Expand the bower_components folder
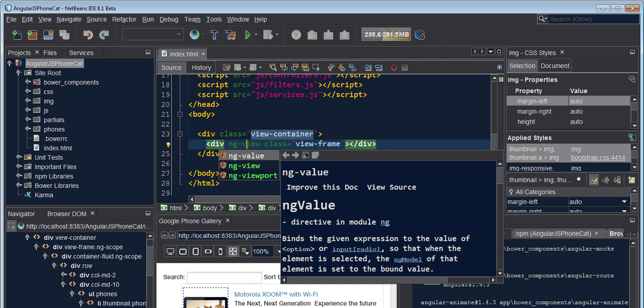This screenshot has height=308, width=644. point(28,82)
